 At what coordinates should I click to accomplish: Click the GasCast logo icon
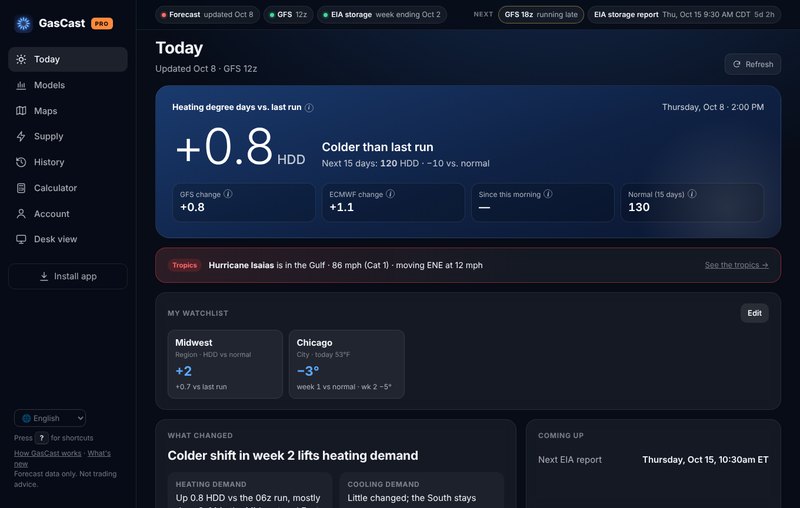23,23
